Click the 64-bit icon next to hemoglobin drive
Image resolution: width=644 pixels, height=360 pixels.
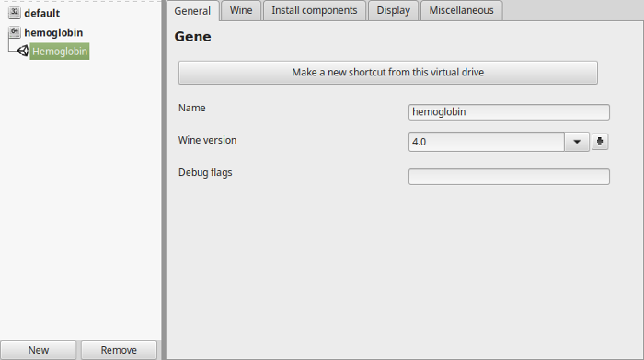coord(15,32)
